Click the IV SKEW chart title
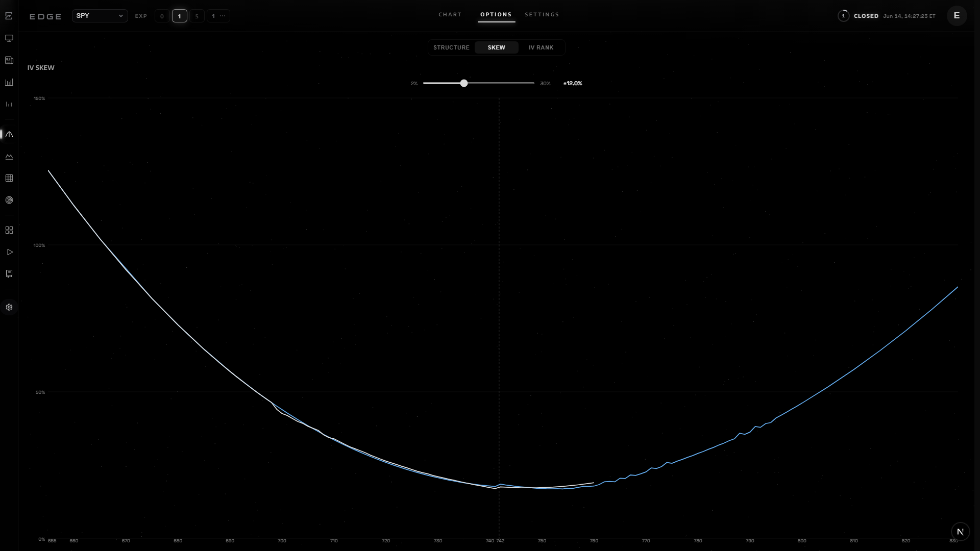The height and width of the screenshot is (551, 980). click(41, 68)
